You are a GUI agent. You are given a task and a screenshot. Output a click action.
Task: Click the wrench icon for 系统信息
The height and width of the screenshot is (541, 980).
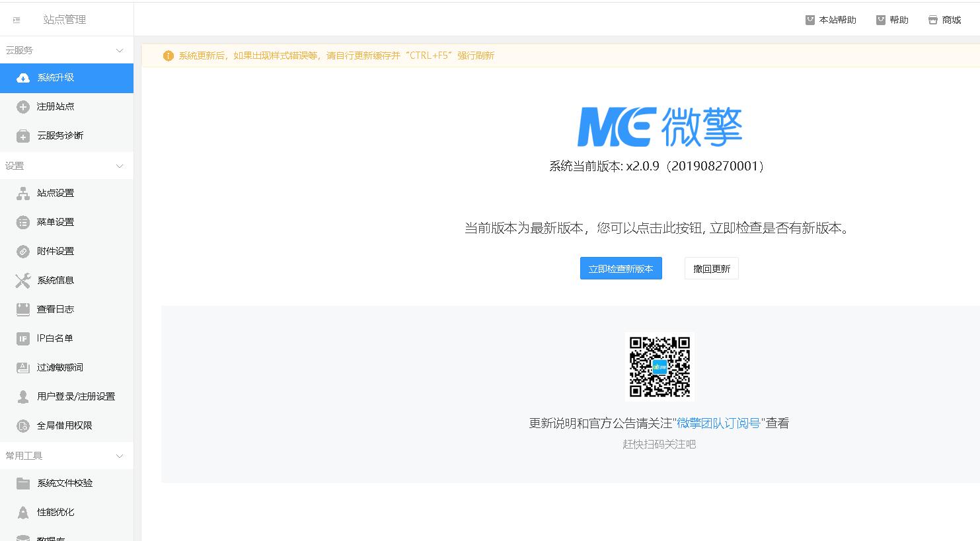click(x=23, y=281)
